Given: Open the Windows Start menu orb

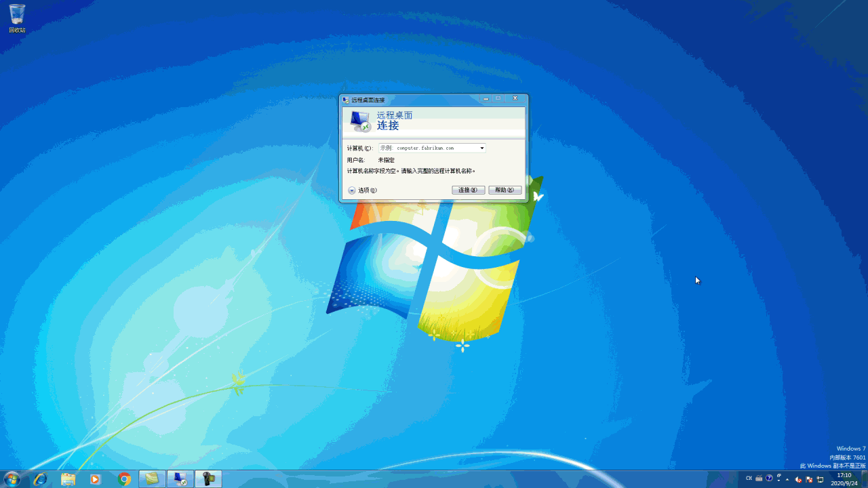Looking at the screenshot, I should 12,479.
